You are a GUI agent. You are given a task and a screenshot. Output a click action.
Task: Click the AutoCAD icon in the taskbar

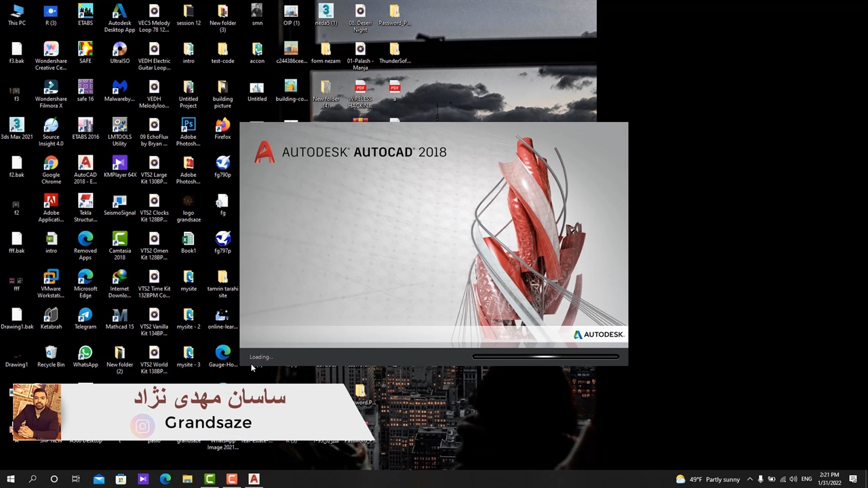[254, 479]
